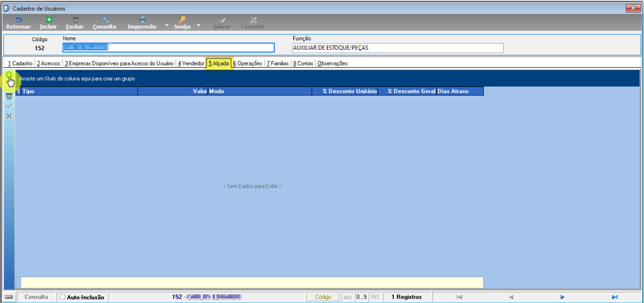Enable the Auto-Inclusão checkbox
644x303 pixels.
click(62, 297)
